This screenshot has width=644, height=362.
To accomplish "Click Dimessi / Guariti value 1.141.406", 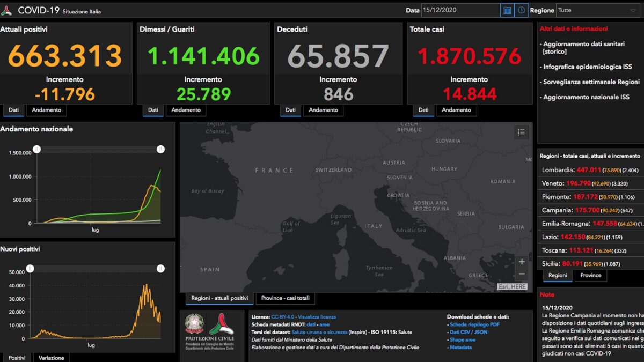I will click(x=203, y=56).
